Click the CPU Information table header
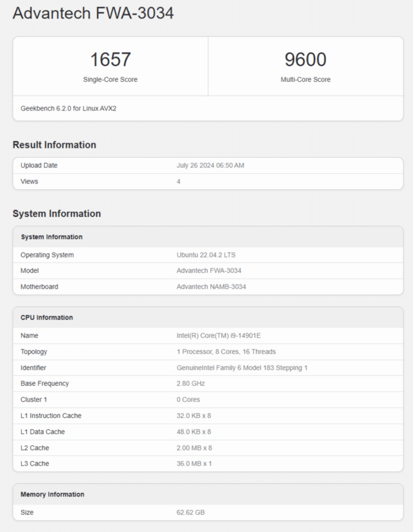The width and height of the screenshot is (413, 532). (x=47, y=317)
